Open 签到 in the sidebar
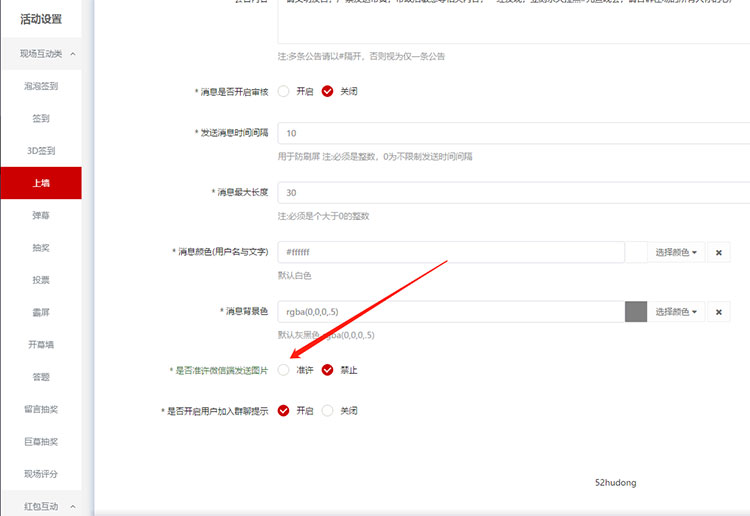The width and height of the screenshot is (750, 516). coord(41,119)
